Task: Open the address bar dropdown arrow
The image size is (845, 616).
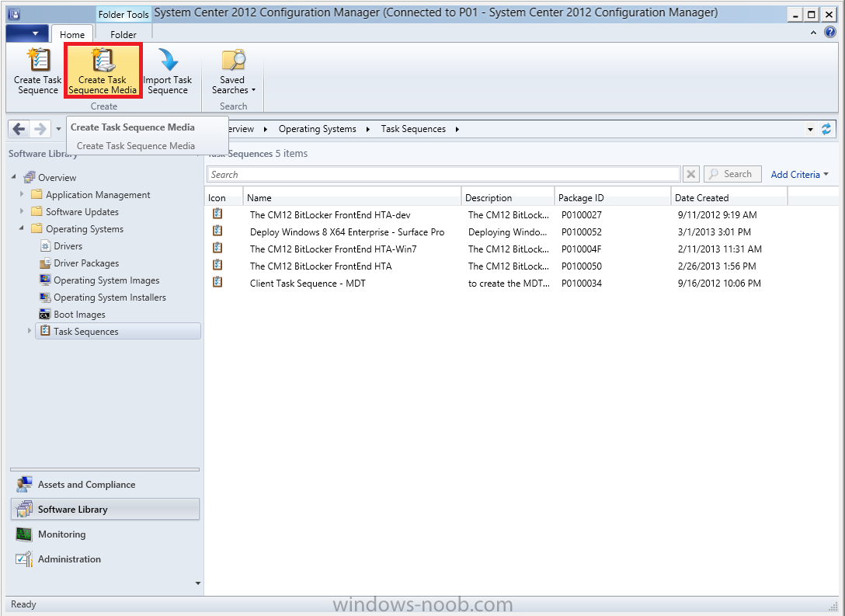Action: pos(810,130)
